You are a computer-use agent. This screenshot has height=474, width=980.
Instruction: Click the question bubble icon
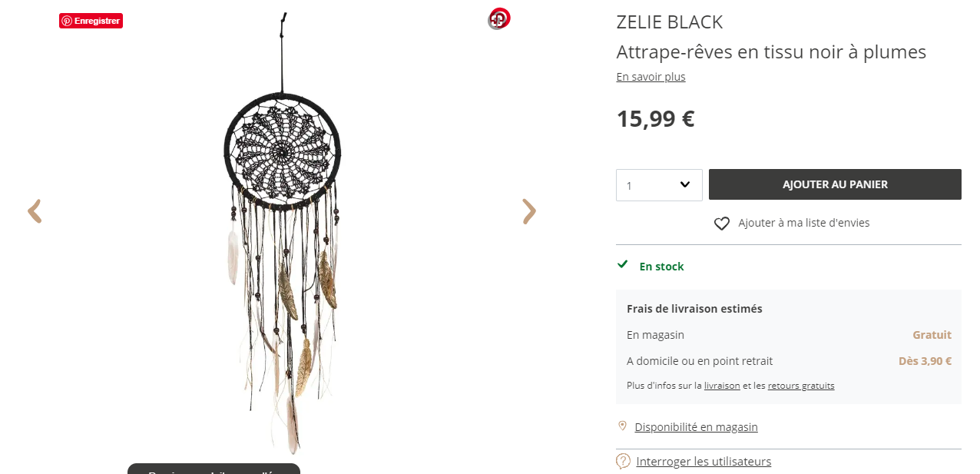tap(623, 462)
